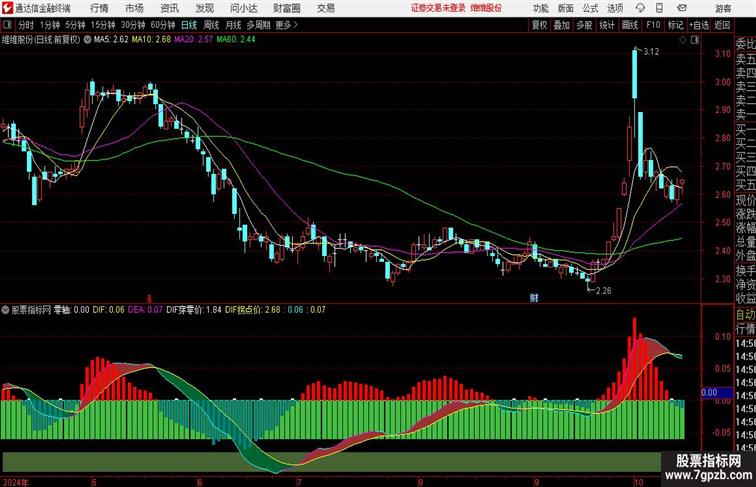Screen dimensions: 756x487
Task: Open the 公式 menu
Action: [590, 8]
